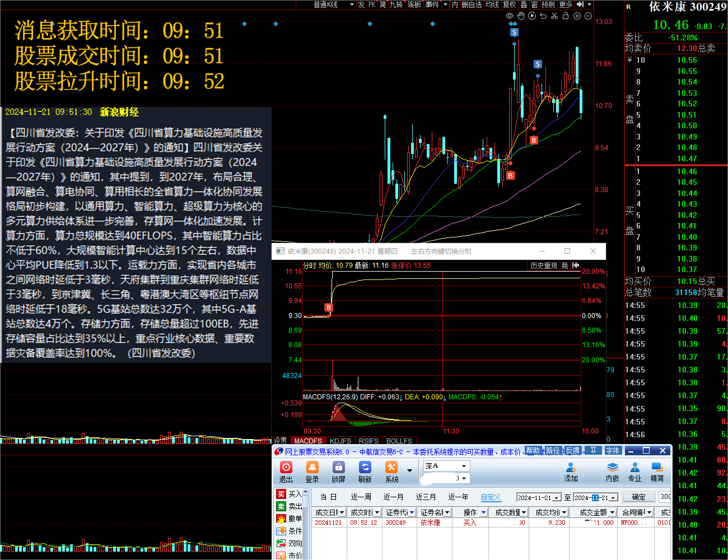
Task: Click the circled plus zoom-in icon
Action: [x=577, y=16]
